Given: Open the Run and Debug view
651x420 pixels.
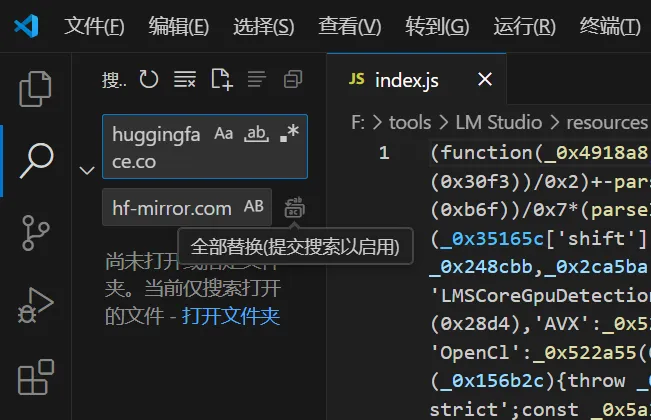Looking at the screenshot, I should point(35,305).
